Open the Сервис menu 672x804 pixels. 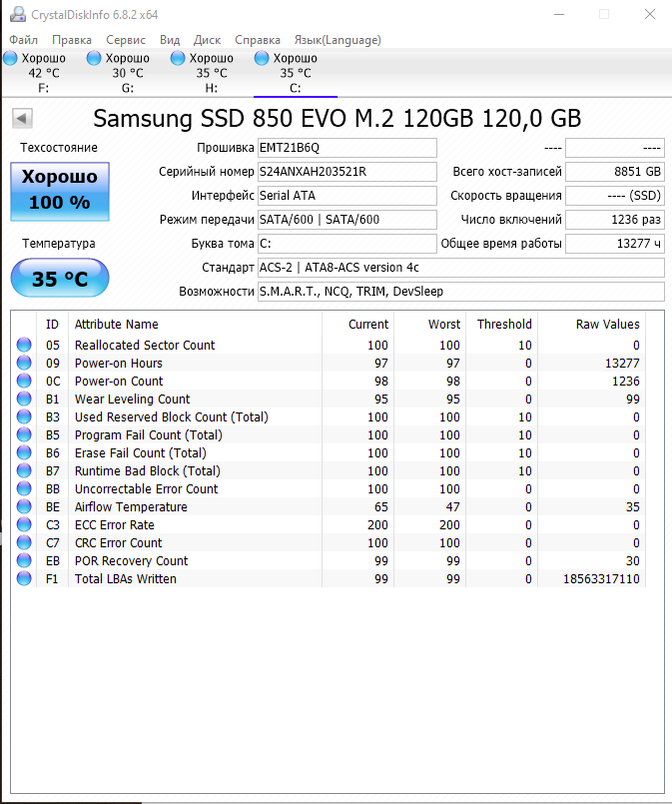tap(126, 40)
